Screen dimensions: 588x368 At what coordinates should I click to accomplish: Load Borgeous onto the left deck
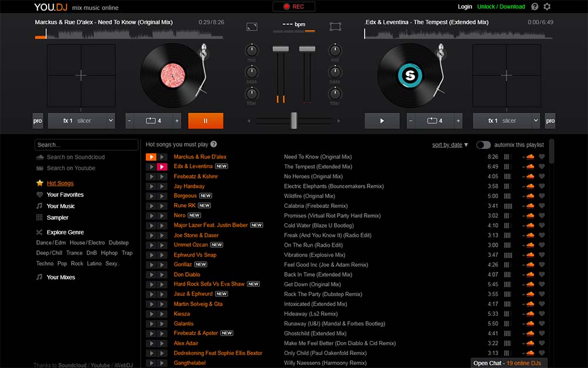tap(151, 196)
